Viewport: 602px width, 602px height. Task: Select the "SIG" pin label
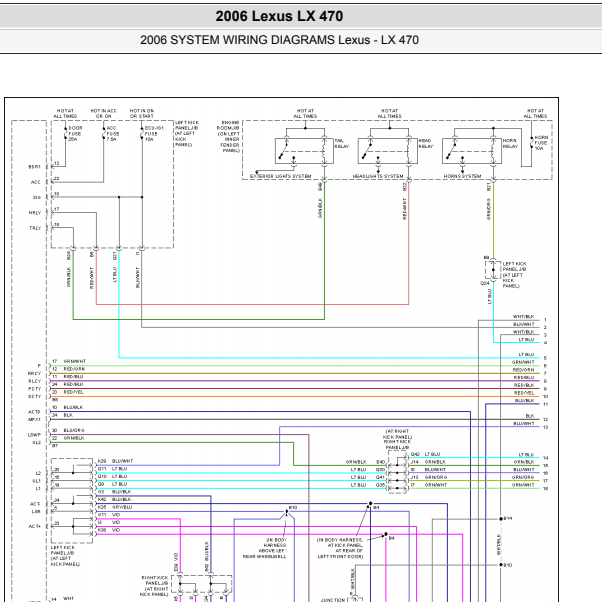[36, 197]
